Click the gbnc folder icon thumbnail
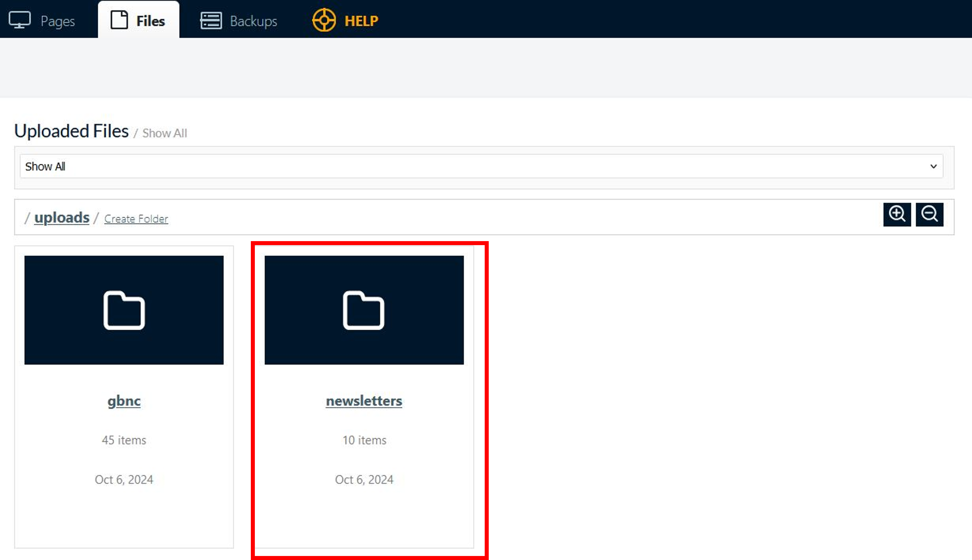This screenshot has width=972, height=560. click(x=124, y=310)
